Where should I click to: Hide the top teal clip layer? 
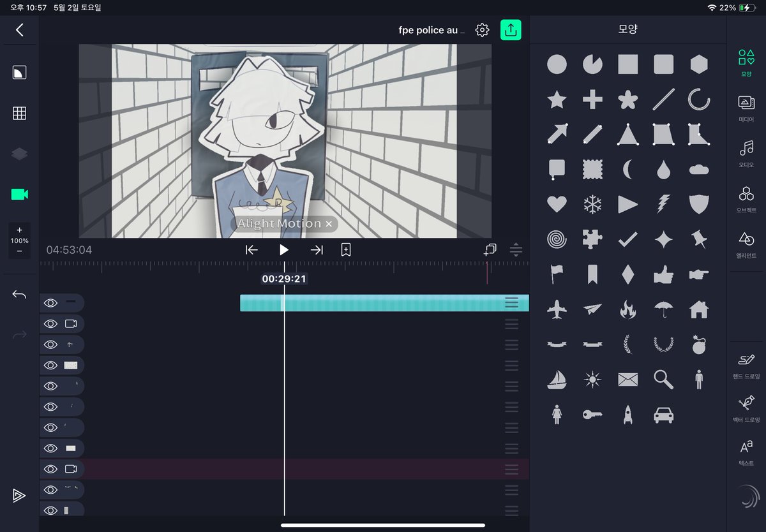50,303
